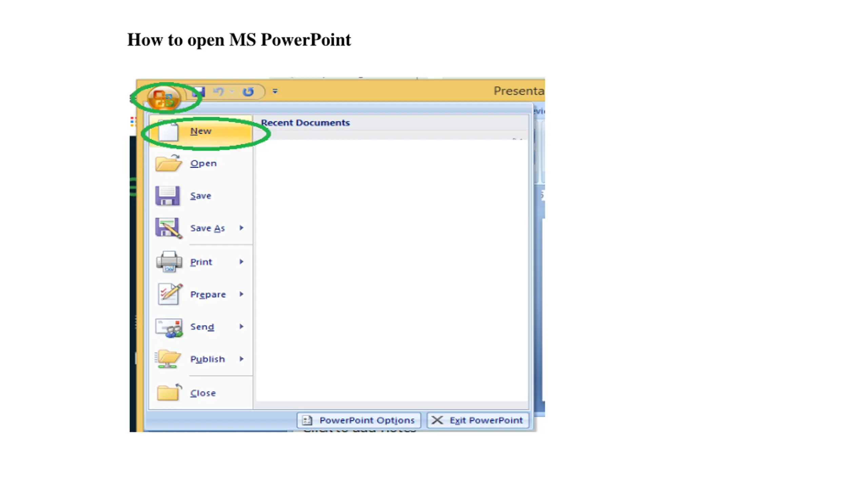Image resolution: width=868 pixels, height=488 pixels.
Task: Open the dropdown arrow beside Undo
Action: [232, 91]
